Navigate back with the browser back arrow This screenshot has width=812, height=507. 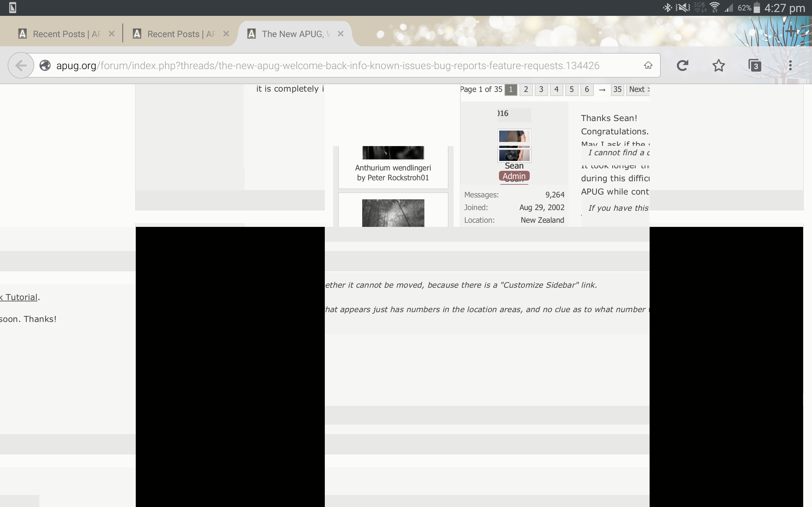(x=21, y=65)
